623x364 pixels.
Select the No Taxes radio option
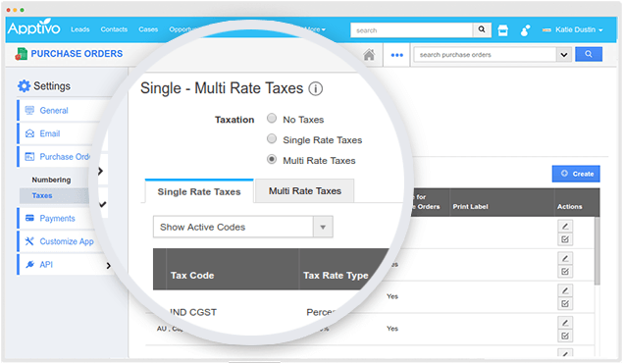click(x=272, y=118)
